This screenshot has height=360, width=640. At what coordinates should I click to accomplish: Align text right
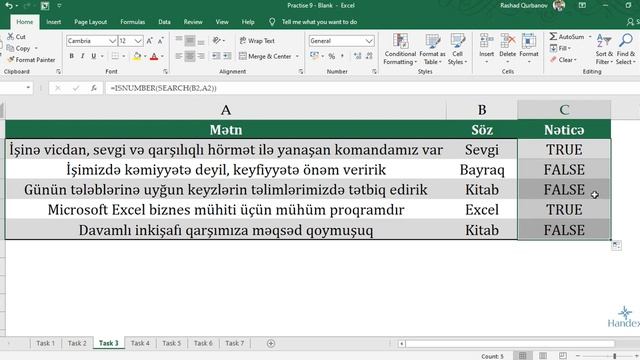[201, 56]
